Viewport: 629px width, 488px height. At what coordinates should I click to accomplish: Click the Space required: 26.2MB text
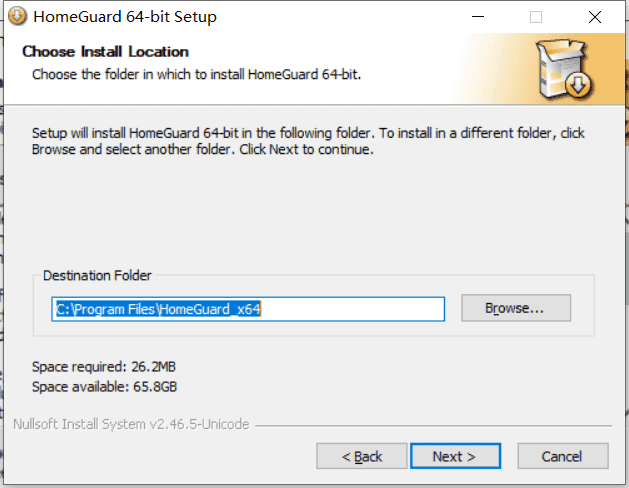(104, 367)
